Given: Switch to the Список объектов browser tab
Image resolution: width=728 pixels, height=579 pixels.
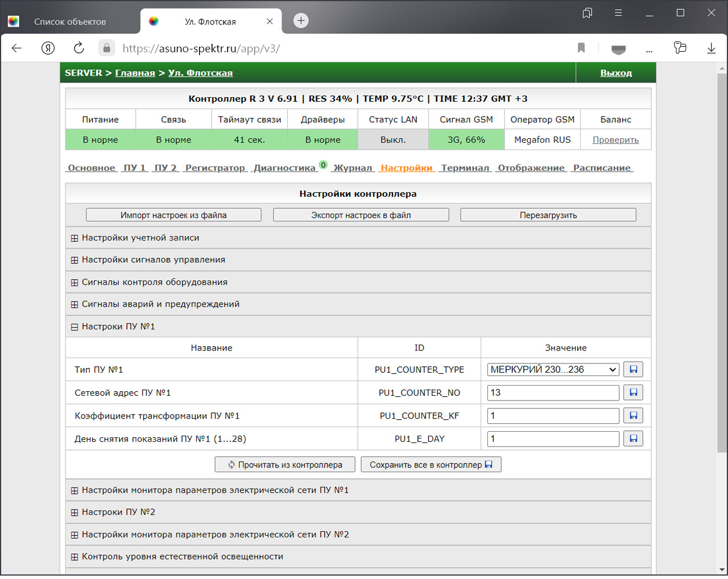Looking at the screenshot, I should coord(70,22).
